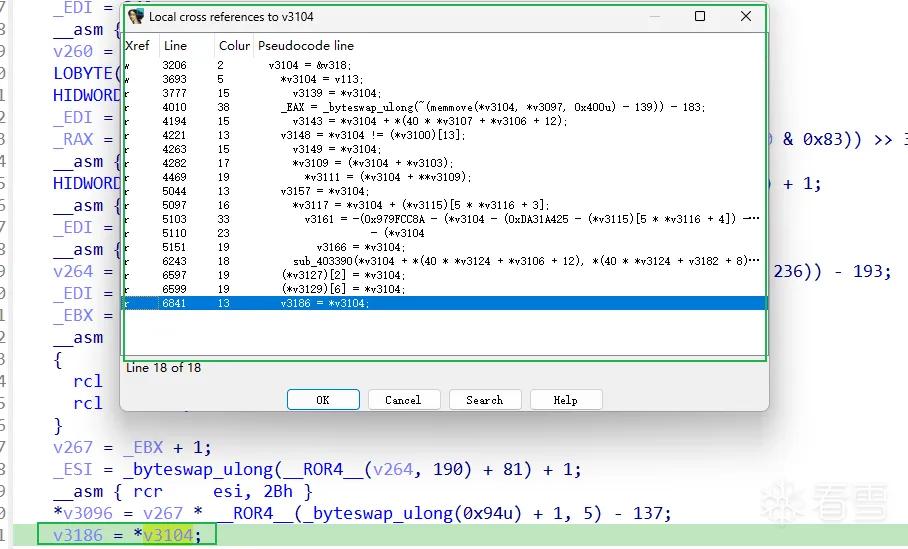Click v3186 in the highlighted pseudocode line
This screenshot has height=549, width=908.
78,535
